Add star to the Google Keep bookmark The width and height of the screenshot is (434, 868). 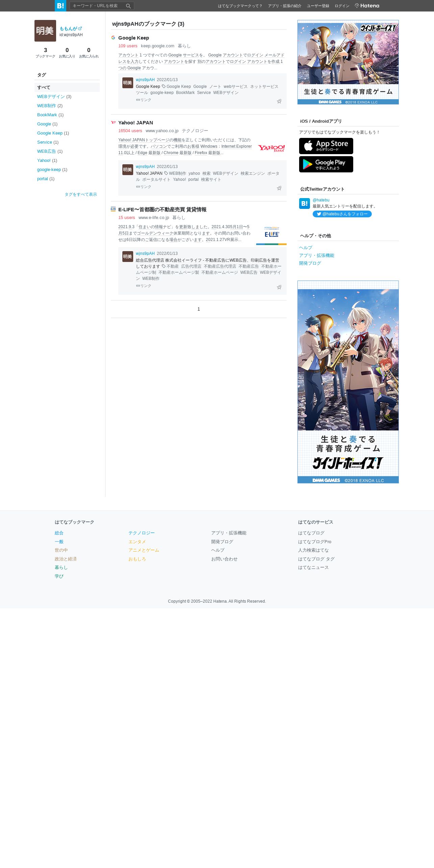279,101
